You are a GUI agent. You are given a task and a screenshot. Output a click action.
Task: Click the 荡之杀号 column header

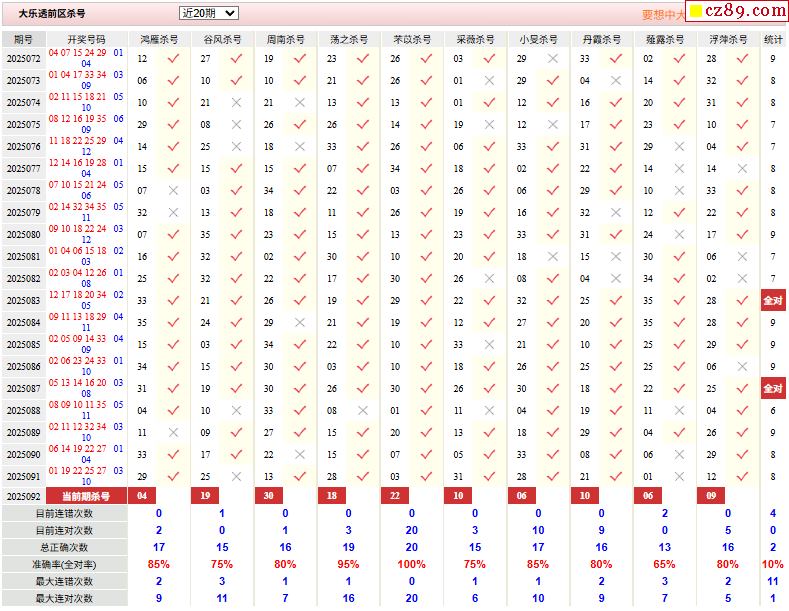349,39
